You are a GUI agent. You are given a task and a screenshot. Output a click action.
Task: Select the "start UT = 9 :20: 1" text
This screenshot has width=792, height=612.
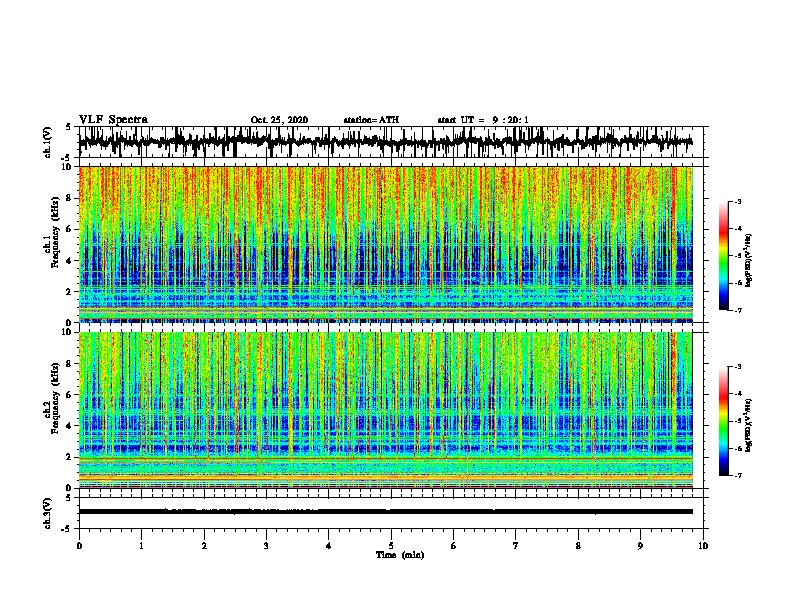[483, 120]
